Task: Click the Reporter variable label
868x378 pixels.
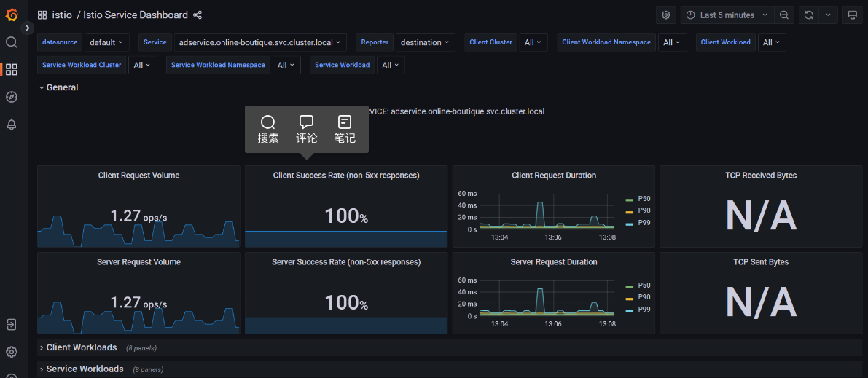Action: click(375, 42)
